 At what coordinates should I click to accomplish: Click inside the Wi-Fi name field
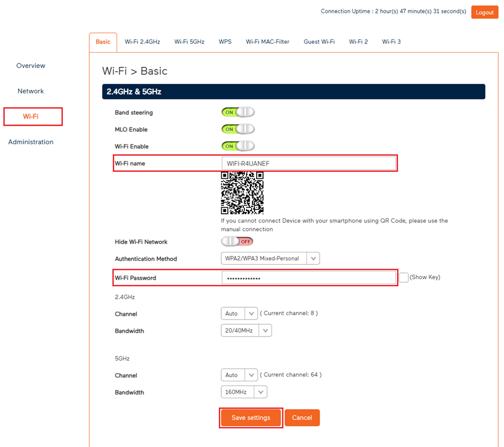309,163
